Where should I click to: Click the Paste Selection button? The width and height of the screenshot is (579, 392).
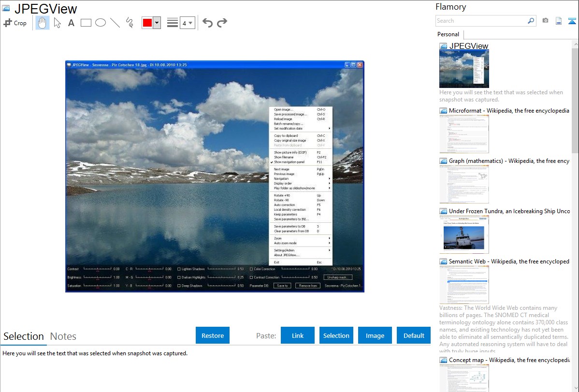pyautogui.click(x=336, y=335)
